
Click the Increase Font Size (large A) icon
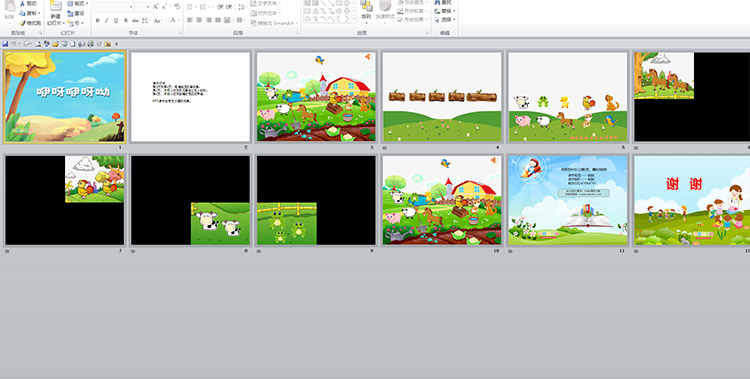click(155, 7)
